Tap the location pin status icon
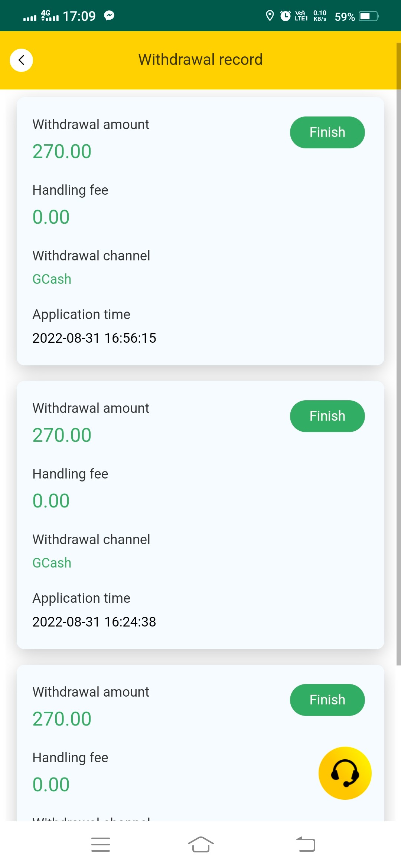Image resolution: width=401 pixels, height=868 pixels. [x=270, y=16]
